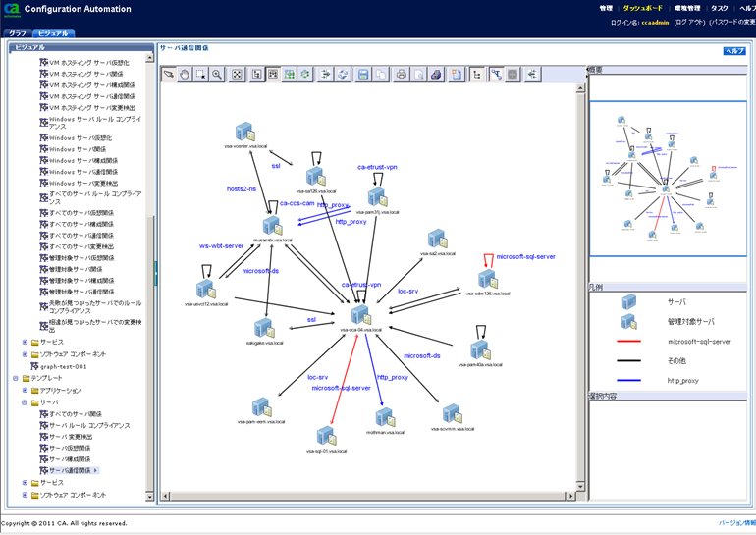The image size is (756, 535).
Task: Click the magnifier zoom tool
Action: (x=217, y=75)
